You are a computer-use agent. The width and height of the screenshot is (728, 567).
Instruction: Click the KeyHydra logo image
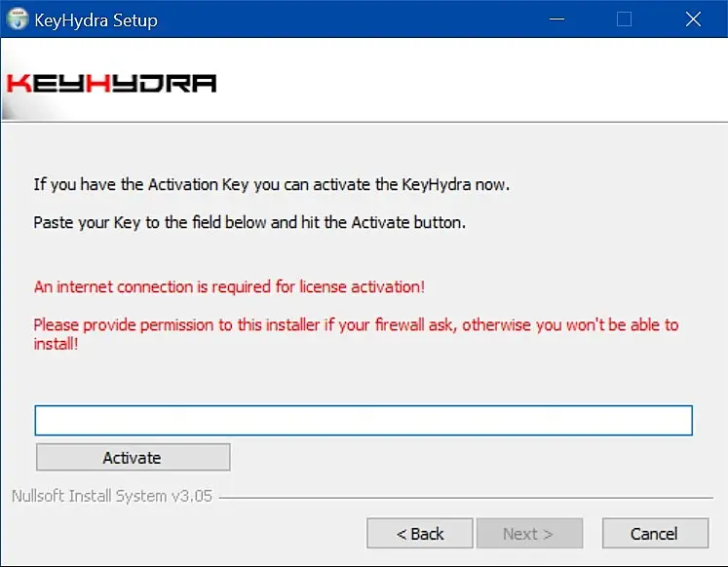point(111,84)
